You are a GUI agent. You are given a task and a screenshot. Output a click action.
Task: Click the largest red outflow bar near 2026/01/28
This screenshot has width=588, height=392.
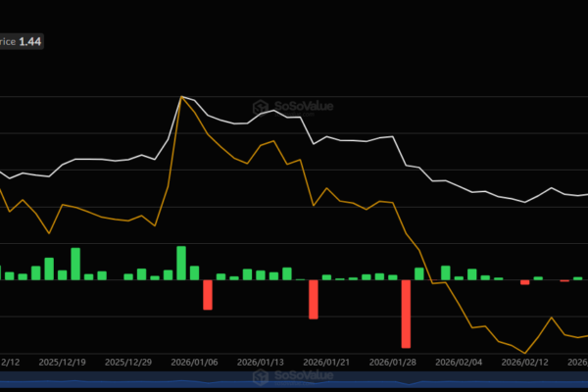406,314
